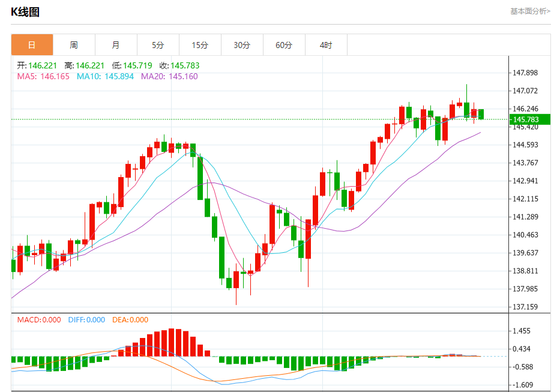Viewport: 557px width, 392px height.
Task: Open the 基本面分析 link
Action: [x=530, y=11]
